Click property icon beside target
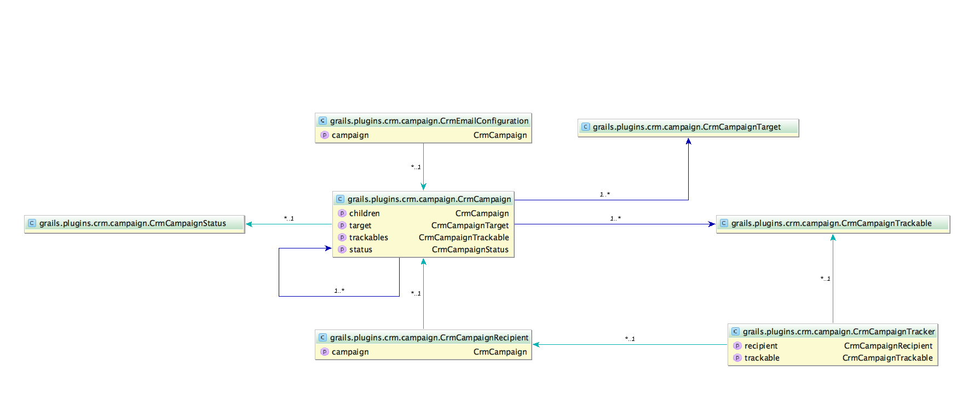Viewport: 980px width, 405px height. coord(342,225)
